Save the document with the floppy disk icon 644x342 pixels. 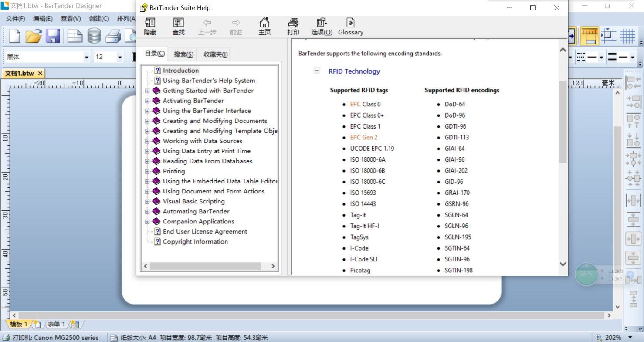point(53,36)
